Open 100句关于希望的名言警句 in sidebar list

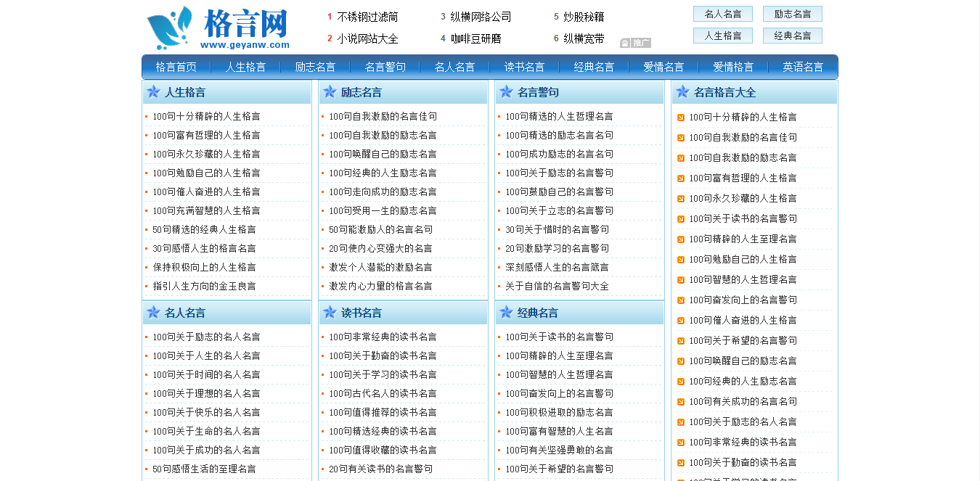coord(743,340)
